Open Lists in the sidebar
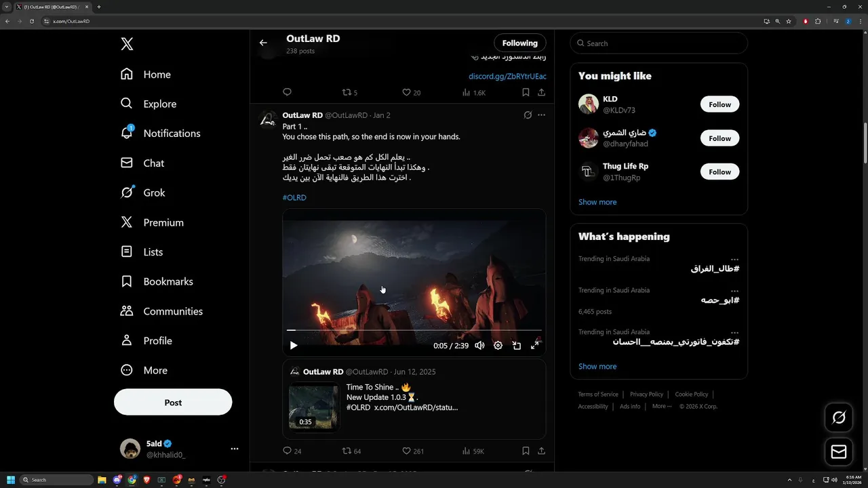868x488 pixels. coord(142,252)
